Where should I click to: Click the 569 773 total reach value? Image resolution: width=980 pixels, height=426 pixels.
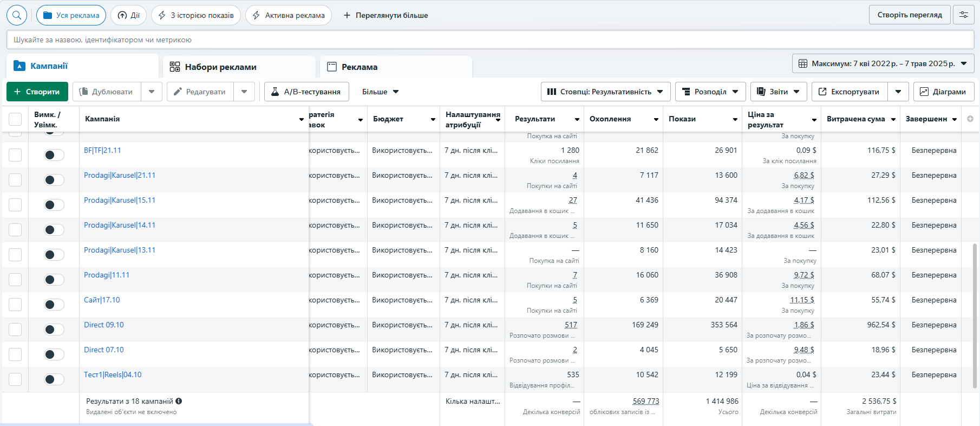click(646, 401)
